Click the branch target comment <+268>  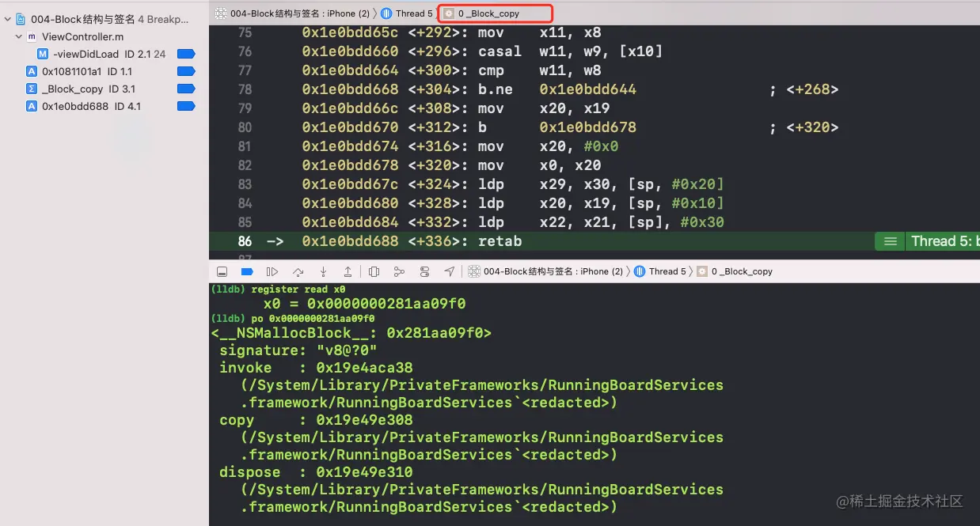812,89
